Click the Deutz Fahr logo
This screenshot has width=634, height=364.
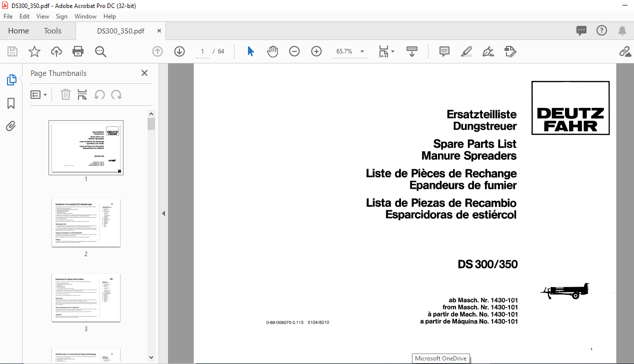point(570,108)
